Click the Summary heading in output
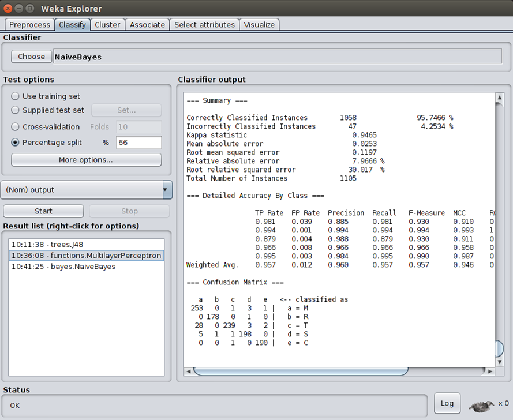The image size is (513, 420). point(217,100)
